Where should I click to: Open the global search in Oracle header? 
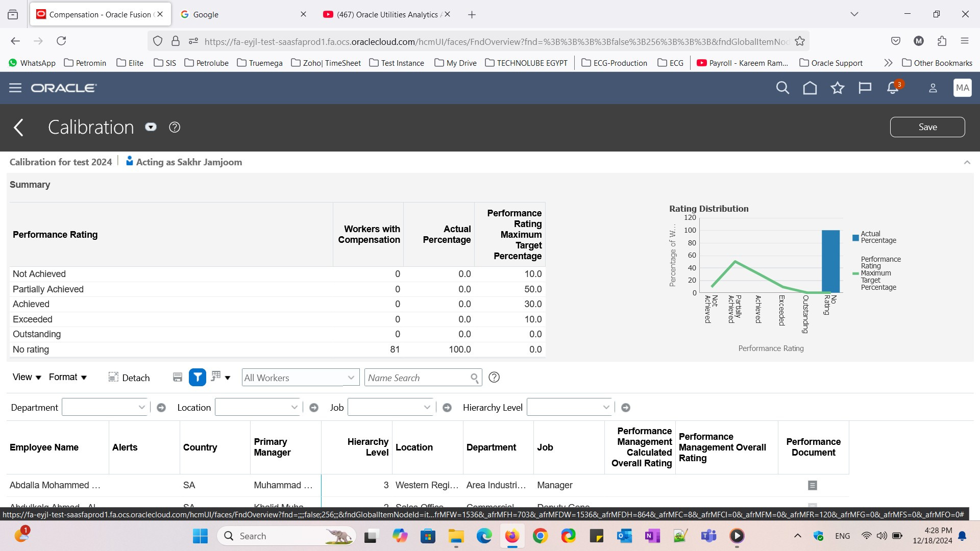[782, 88]
